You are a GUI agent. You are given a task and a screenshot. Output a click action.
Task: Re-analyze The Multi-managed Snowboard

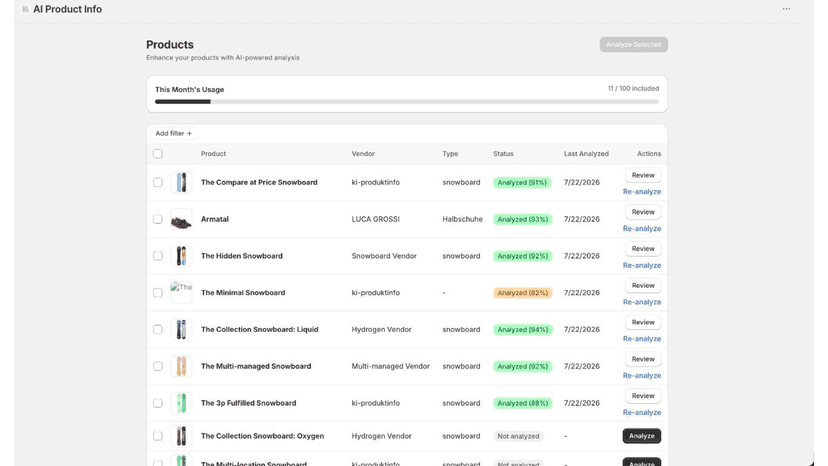[642, 376]
